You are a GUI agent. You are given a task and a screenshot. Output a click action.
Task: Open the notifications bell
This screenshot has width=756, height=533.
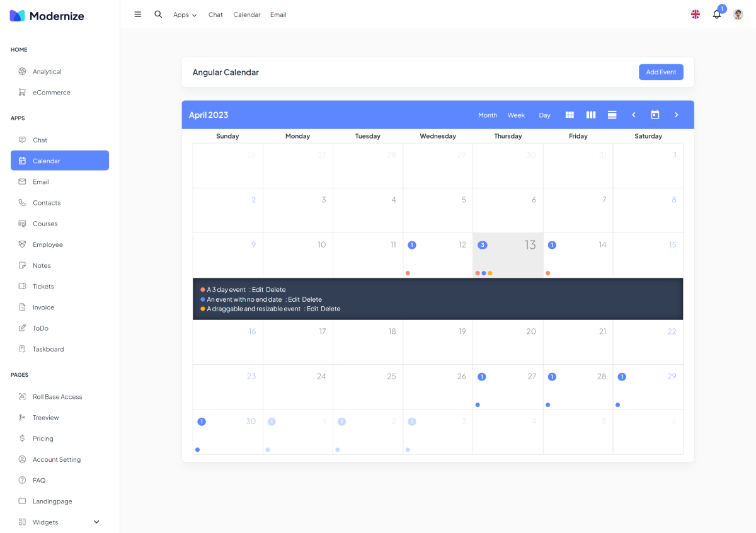tap(716, 14)
